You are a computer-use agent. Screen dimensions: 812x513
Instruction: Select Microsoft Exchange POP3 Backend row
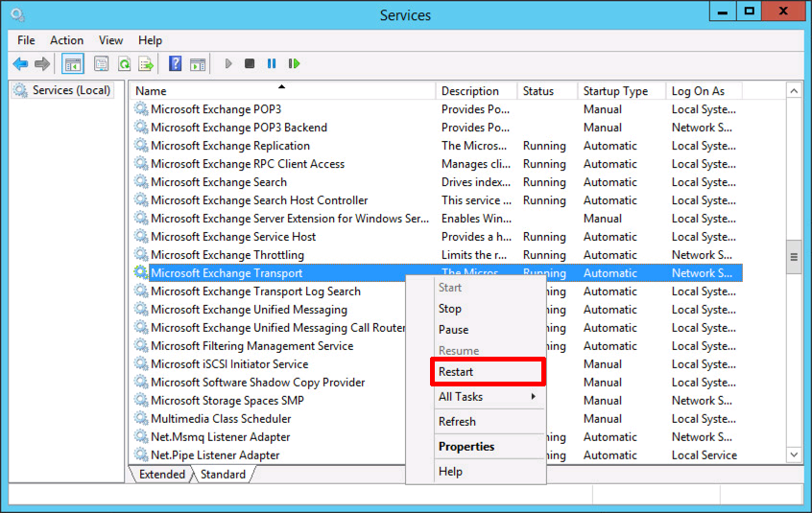point(436,128)
